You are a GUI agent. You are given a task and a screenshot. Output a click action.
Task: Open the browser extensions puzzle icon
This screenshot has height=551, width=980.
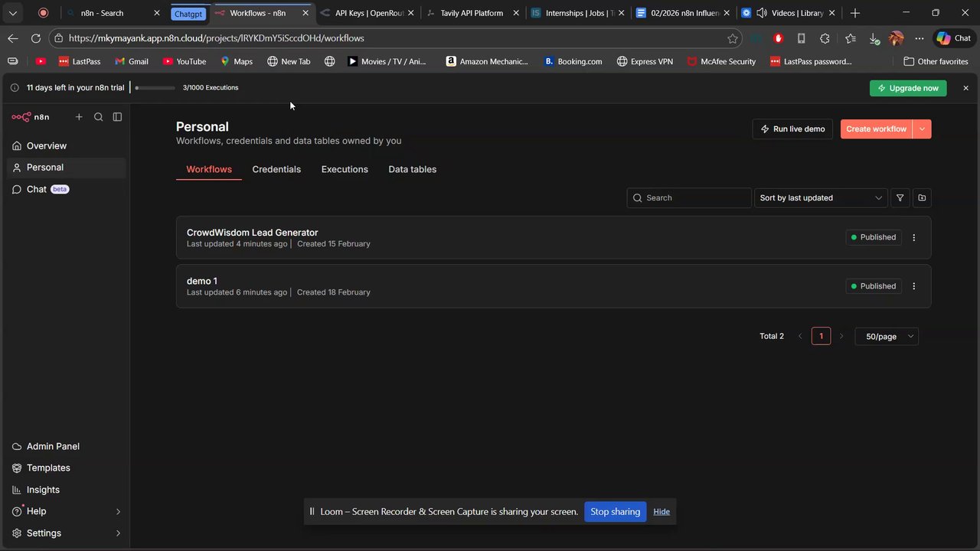(x=825, y=38)
